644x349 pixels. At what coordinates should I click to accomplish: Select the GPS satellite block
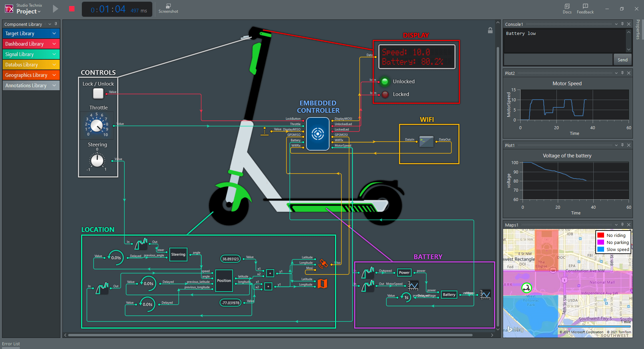(x=323, y=263)
